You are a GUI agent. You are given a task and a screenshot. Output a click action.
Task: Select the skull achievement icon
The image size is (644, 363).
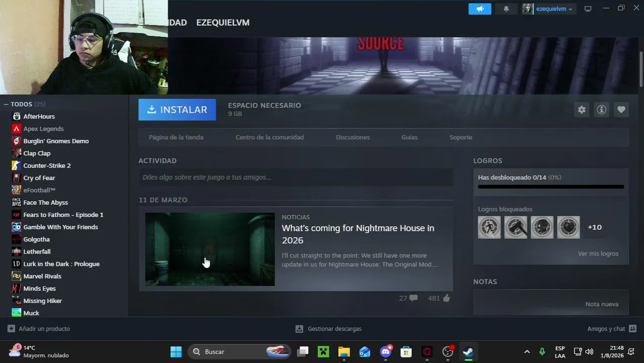pos(542,227)
